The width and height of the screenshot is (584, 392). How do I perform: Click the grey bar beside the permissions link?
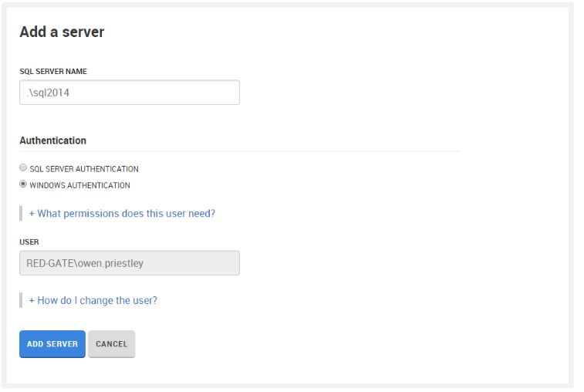click(21, 214)
